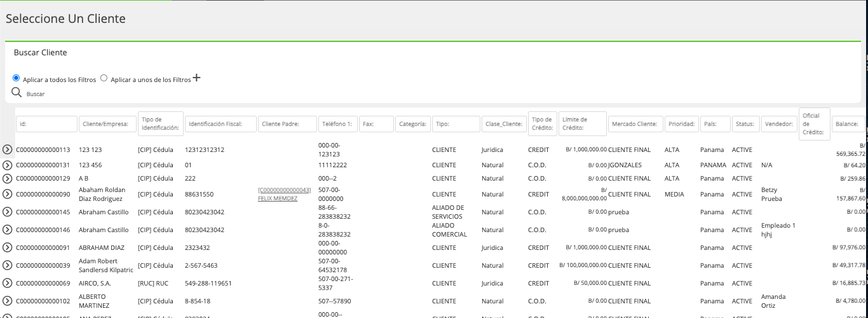This screenshot has height=318, width=868.
Task: Select row arrow for C00000000000145
Action: coord(7,212)
